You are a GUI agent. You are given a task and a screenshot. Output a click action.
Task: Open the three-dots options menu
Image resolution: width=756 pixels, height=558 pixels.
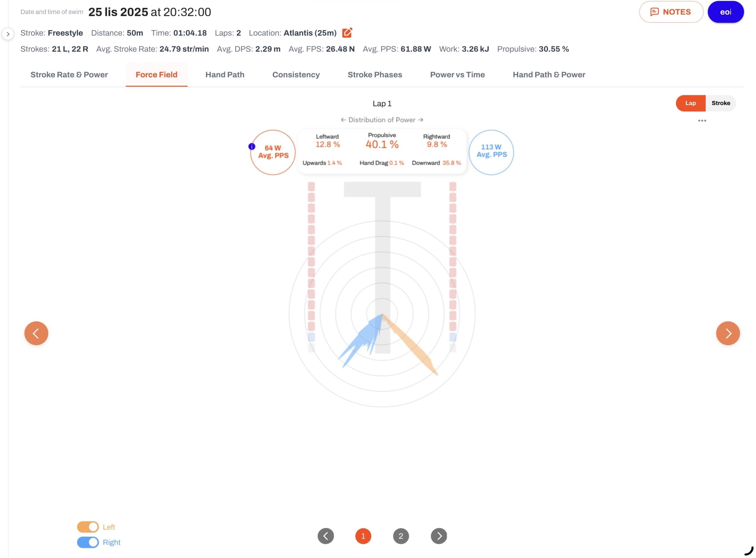pos(702,121)
